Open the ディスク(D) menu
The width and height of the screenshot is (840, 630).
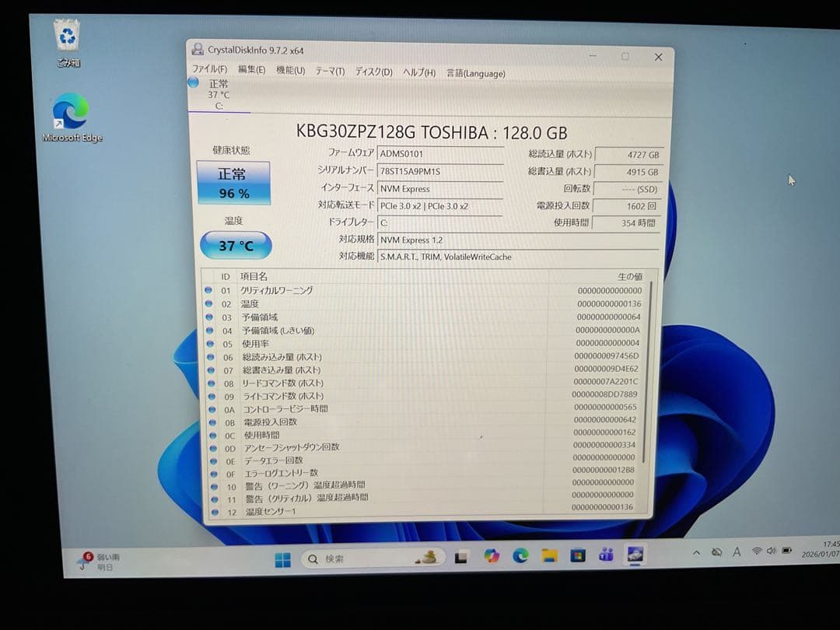tap(374, 72)
